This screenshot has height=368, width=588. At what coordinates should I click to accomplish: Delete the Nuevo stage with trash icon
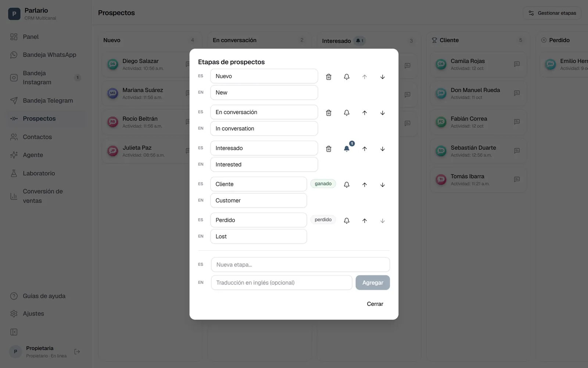pyautogui.click(x=329, y=77)
